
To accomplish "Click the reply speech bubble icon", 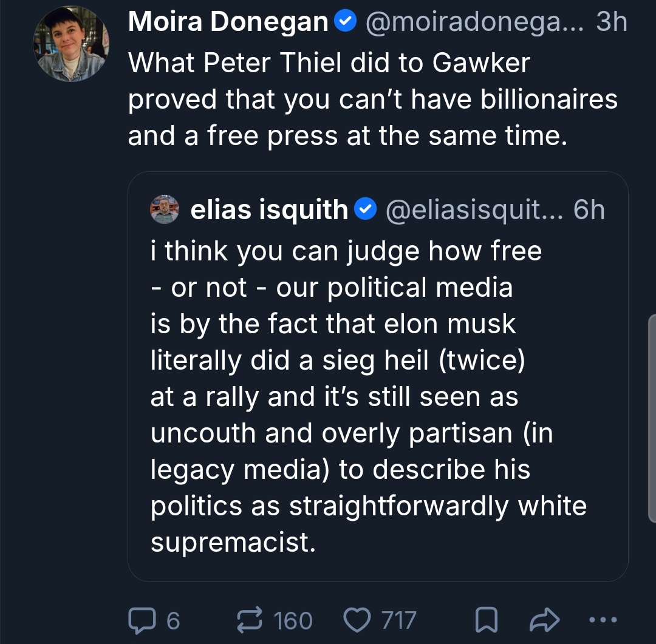I will point(141,620).
